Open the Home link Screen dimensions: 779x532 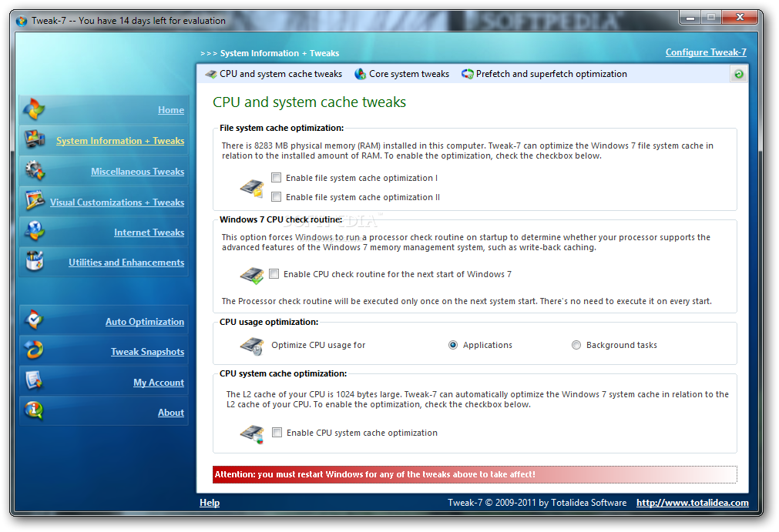coord(171,110)
